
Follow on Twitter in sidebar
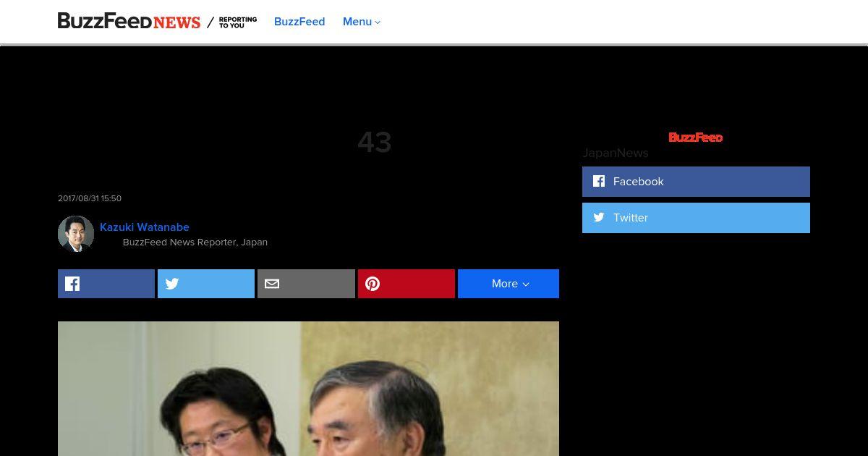pyautogui.click(x=696, y=218)
